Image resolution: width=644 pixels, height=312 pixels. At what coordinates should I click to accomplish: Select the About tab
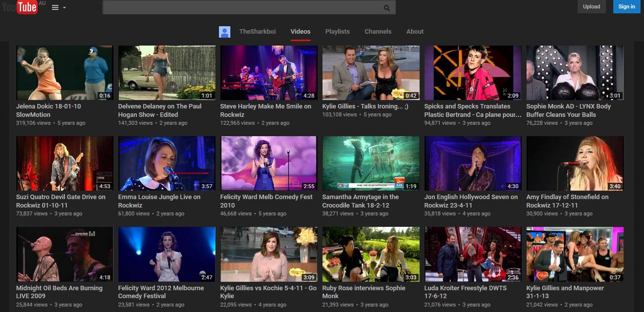pyautogui.click(x=415, y=32)
